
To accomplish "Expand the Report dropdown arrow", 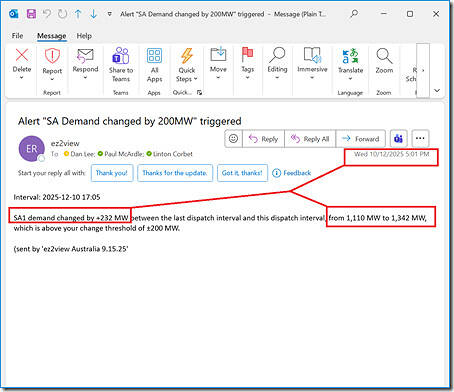I will point(52,79).
